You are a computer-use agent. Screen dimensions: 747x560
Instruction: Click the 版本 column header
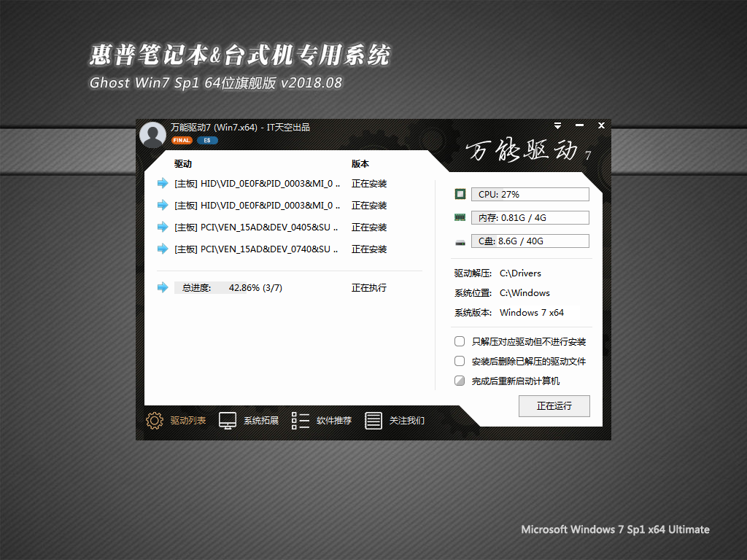click(360, 164)
